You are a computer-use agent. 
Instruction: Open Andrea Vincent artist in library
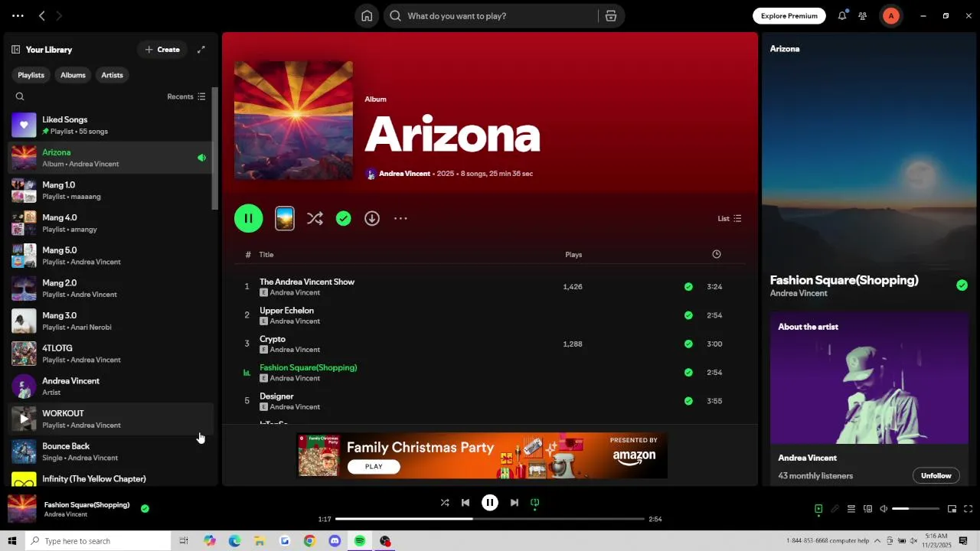[109, 386]
